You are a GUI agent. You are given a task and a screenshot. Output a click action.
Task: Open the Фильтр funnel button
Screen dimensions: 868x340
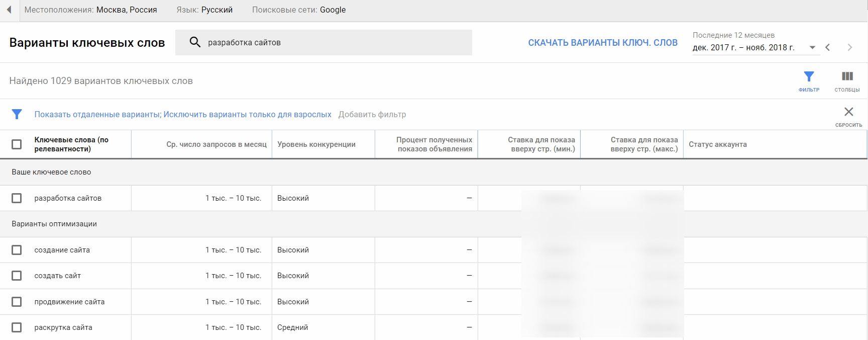pos(809,80)
